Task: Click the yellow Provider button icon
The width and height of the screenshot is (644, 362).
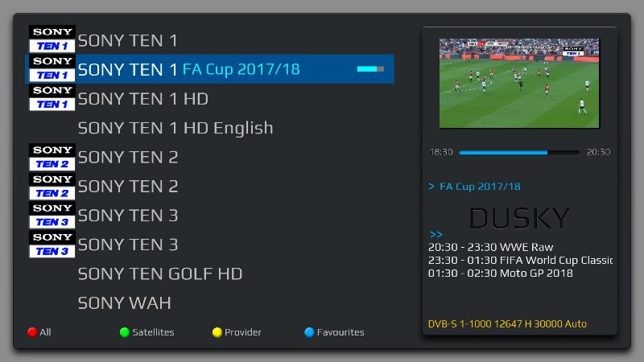Action: coord(217,332)
